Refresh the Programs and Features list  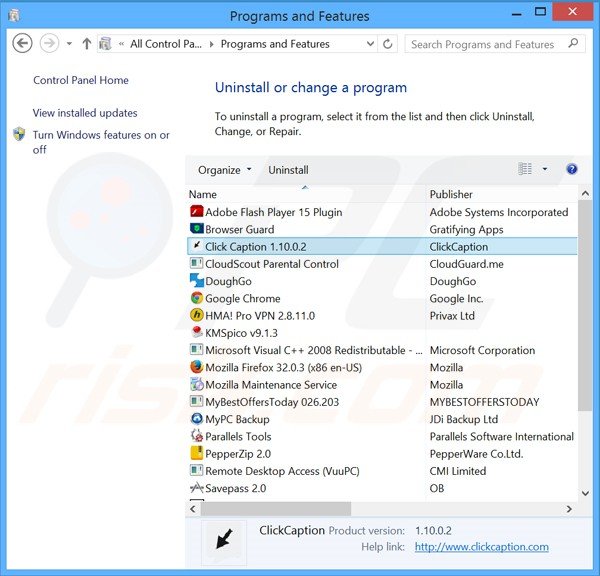click(388, 44)
